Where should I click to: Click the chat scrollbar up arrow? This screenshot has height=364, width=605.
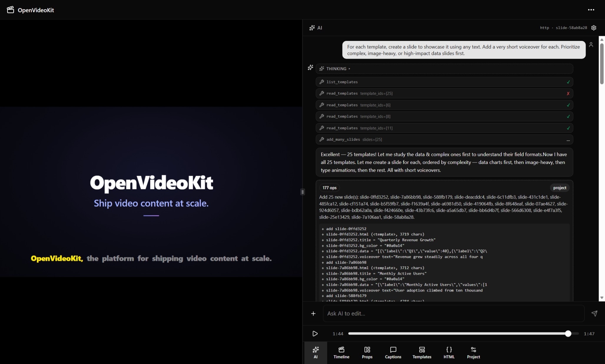(x=602, y=39)
